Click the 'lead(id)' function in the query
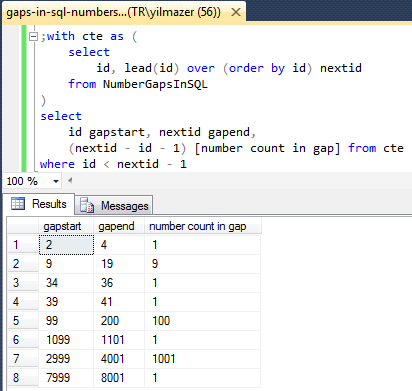 point(152,68)
